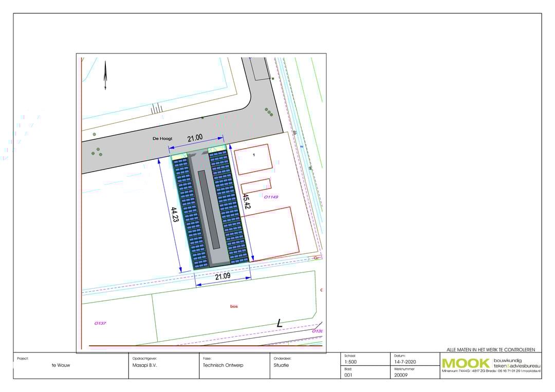Click the building outline numbered 1
Viewport: 555px width, 392px height.
pyautogui.click(x=253, y=158)
